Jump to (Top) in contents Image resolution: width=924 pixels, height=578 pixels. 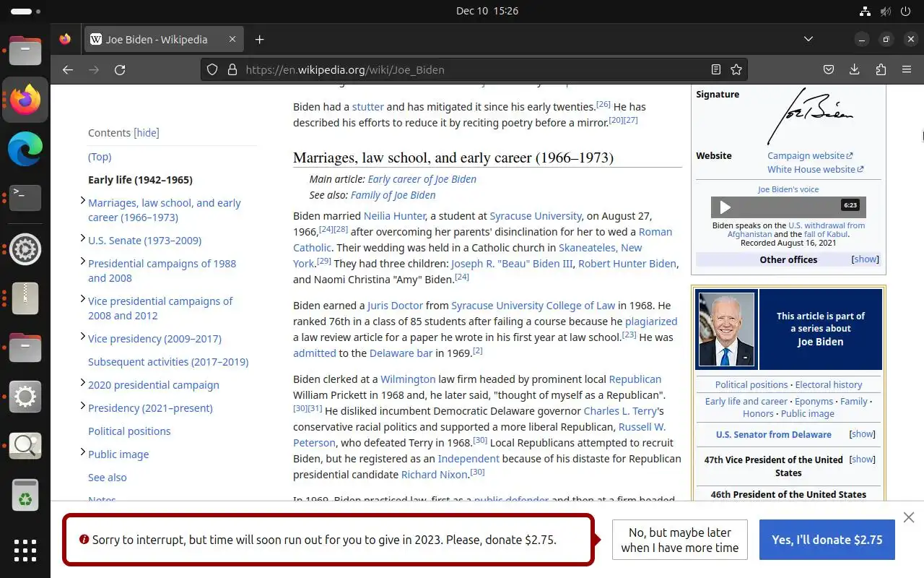100,157
